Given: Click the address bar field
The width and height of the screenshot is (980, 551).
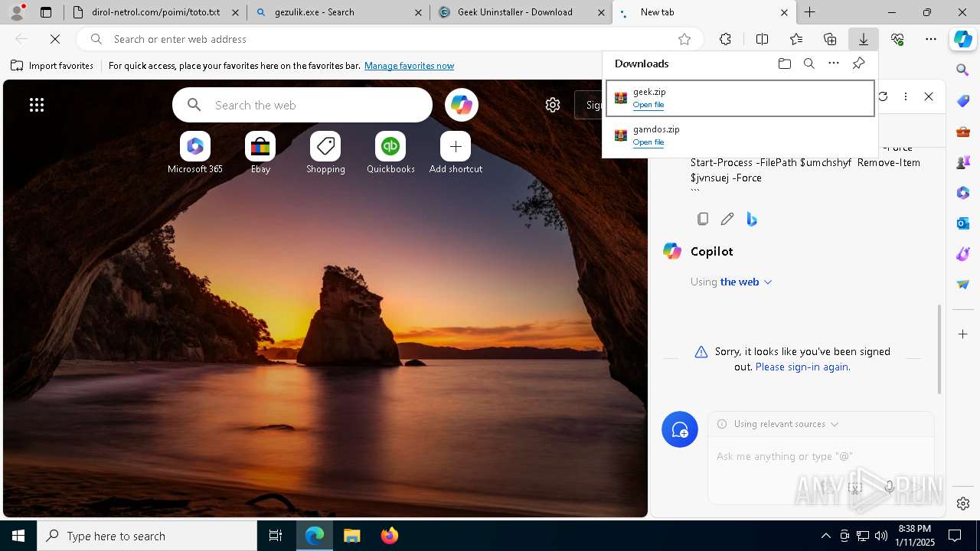Looking at the screenshot, I should 390,39.
